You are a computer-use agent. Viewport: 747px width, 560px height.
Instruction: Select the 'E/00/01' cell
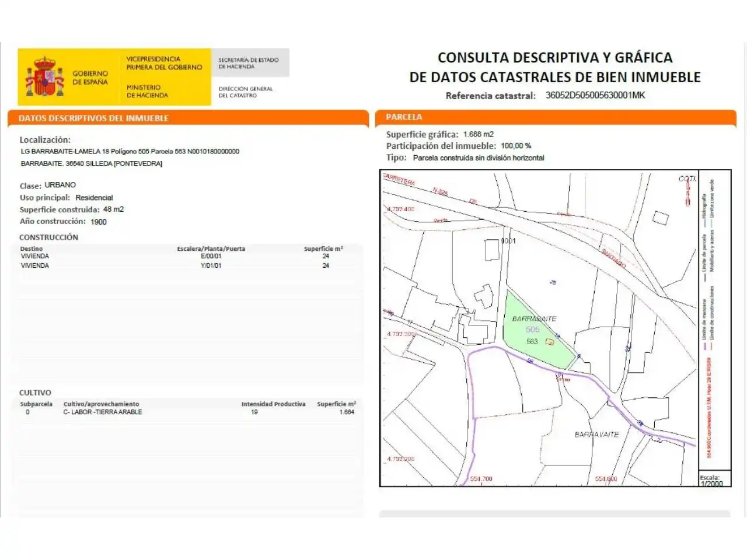tap(211, 256)
